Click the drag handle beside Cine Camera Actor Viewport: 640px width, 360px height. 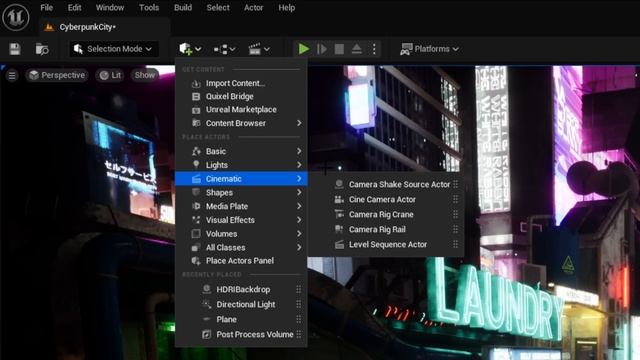tap(456, 200)
